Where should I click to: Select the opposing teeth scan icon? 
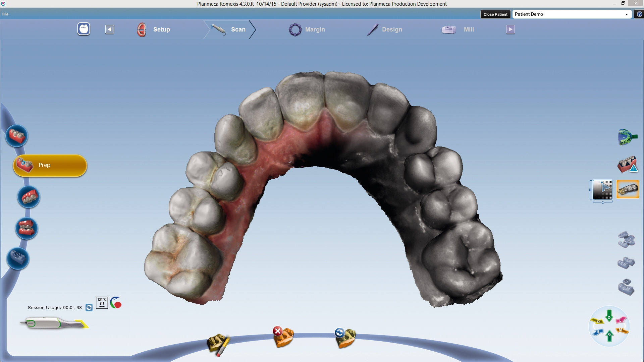pyautogui.click(x=29, y=197)
